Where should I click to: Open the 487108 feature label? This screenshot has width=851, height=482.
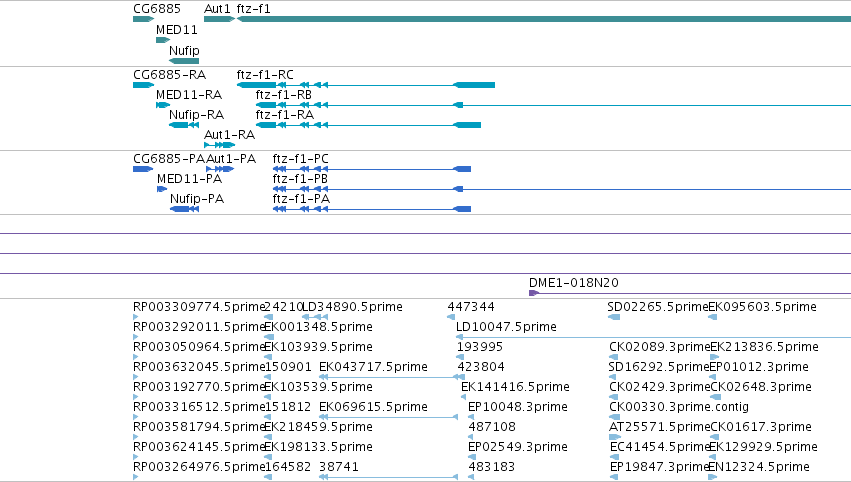point(492,427)
